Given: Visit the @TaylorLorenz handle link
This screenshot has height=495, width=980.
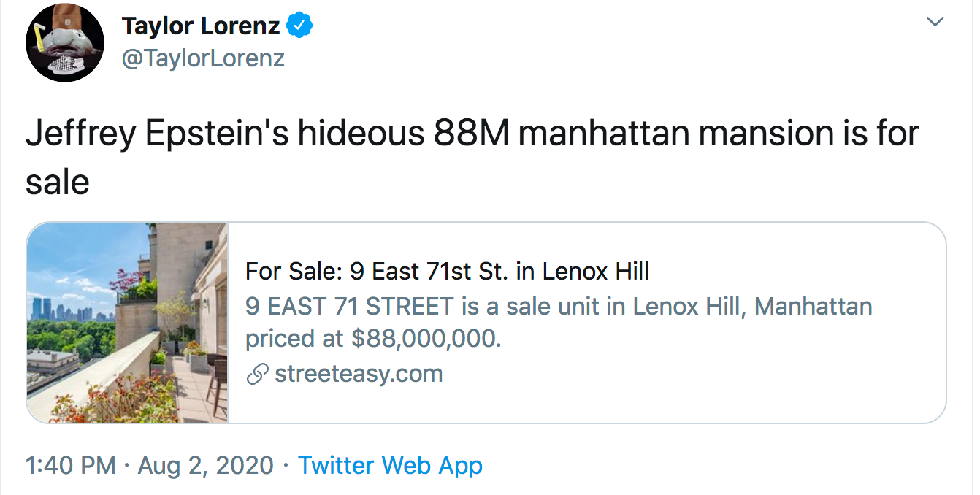Looking at the screenshot, I should click(203, 58).
